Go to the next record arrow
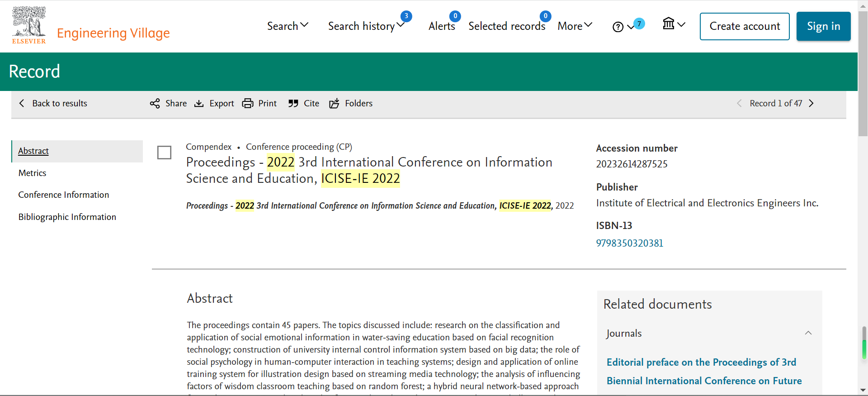868x396 pixels. (x=811, y=103)
